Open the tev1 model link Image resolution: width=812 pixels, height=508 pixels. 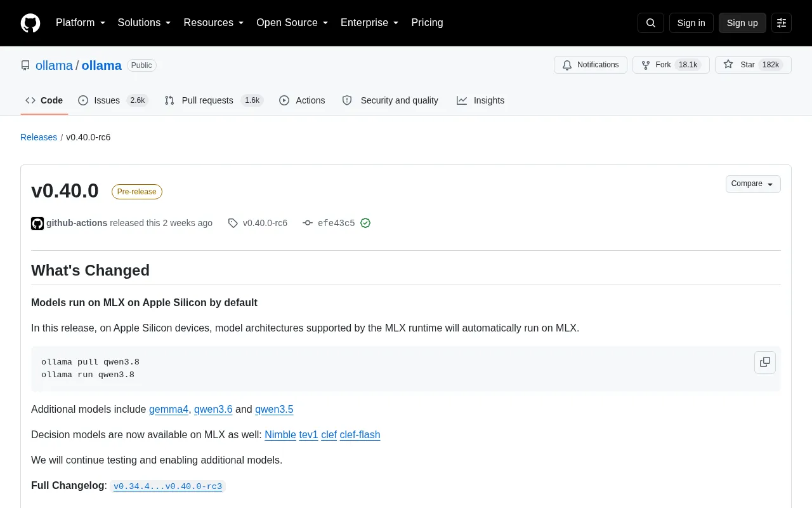[308, 435]
